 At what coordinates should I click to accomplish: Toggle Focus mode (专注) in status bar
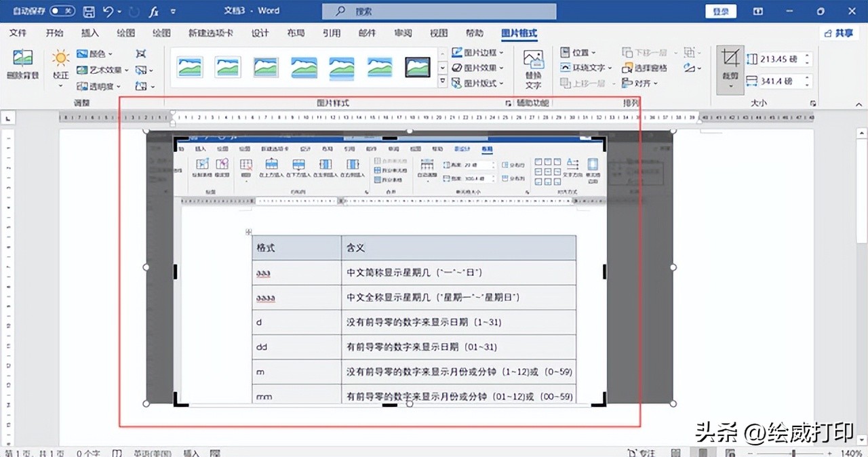click(x=643, y=451)
